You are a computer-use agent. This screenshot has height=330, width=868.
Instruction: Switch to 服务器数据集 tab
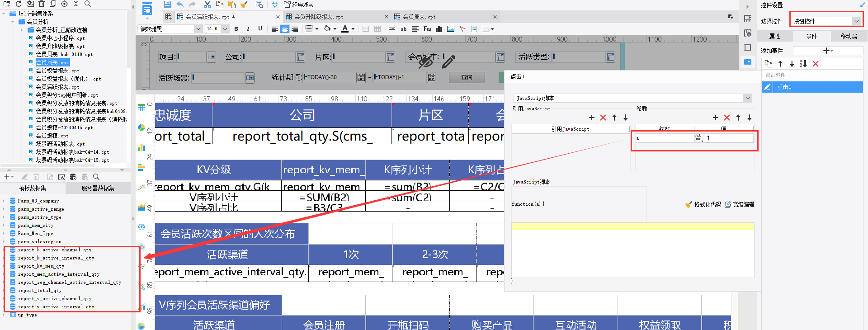point(98,188)
